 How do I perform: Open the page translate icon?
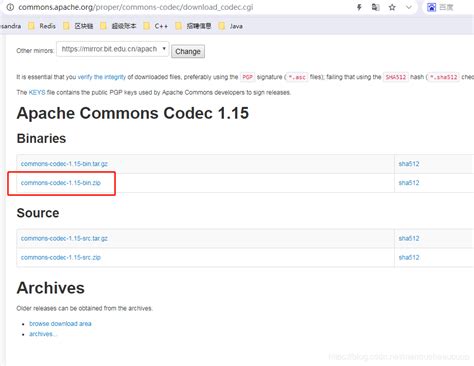point(376,7)
